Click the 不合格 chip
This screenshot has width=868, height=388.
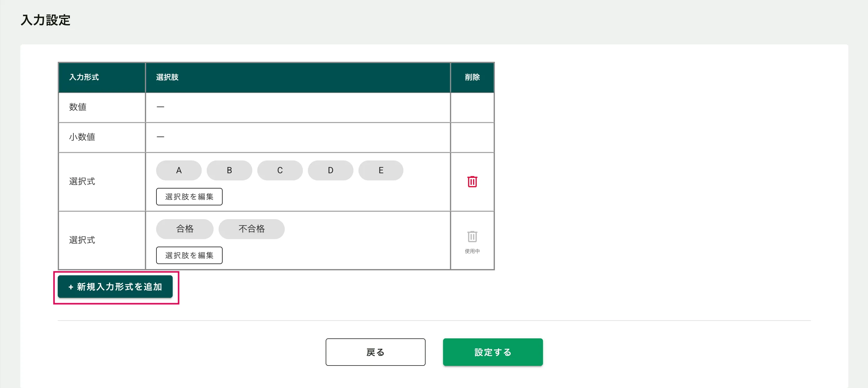click(251, 229)
